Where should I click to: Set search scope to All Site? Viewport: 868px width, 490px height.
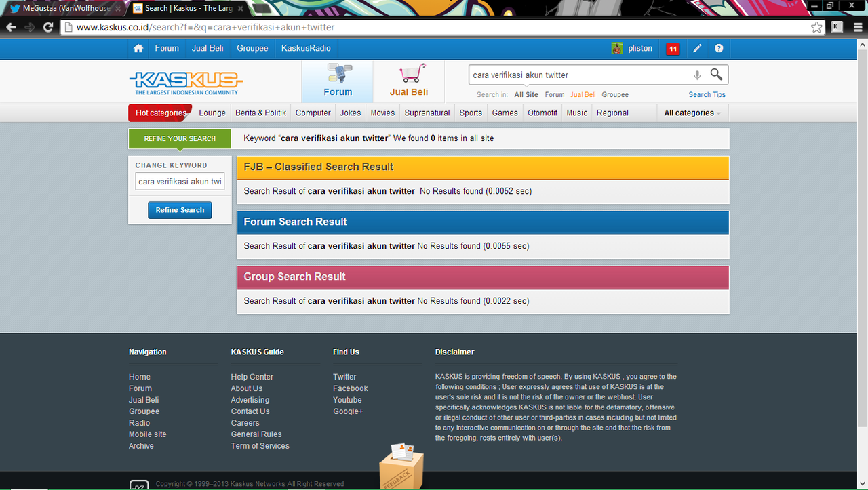(526, 95)
